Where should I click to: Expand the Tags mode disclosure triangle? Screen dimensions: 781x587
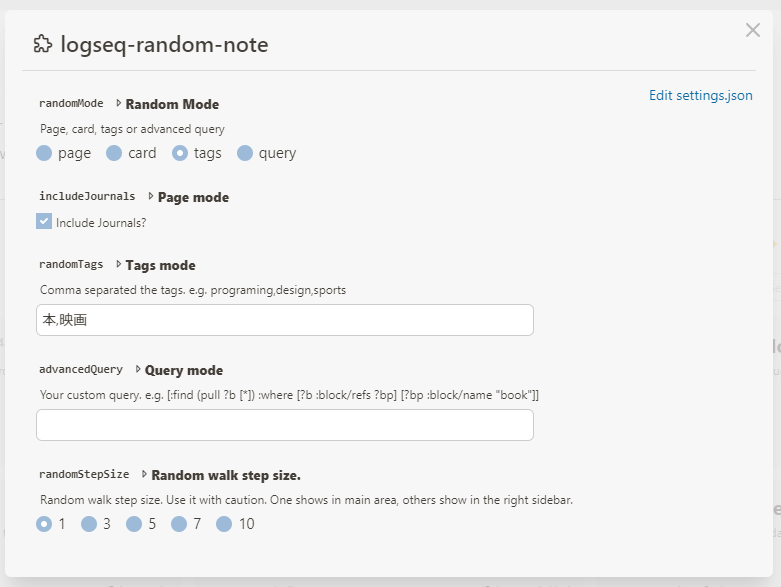click(x=118, y=265)
